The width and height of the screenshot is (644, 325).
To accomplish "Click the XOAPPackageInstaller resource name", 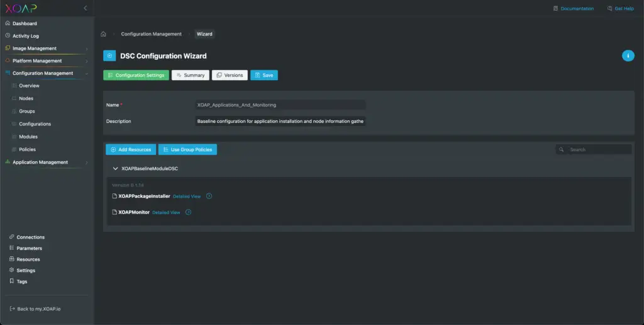I will pos(144,197).
